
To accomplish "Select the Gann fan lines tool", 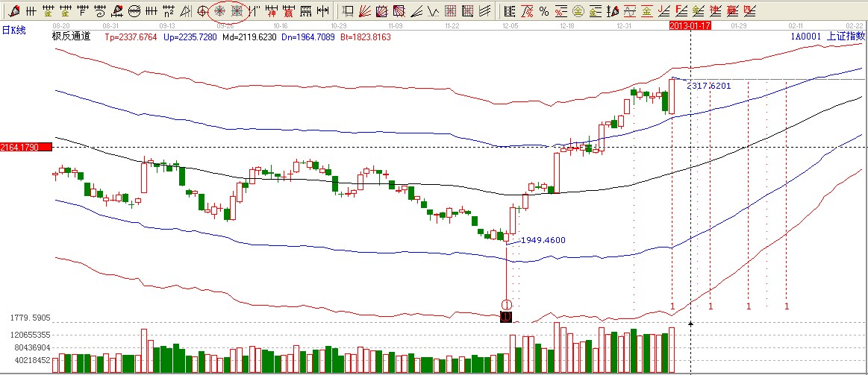I will 366,11.
